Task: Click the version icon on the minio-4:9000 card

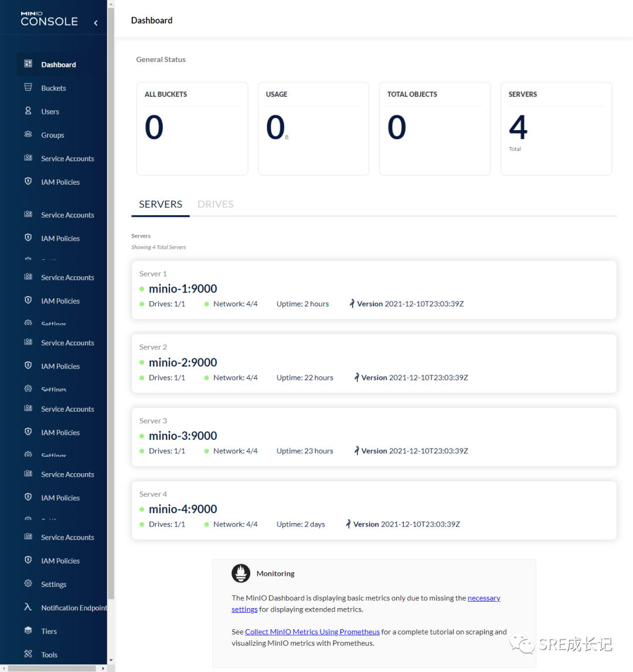Action: pyautogui.click(x=348, y=524)
